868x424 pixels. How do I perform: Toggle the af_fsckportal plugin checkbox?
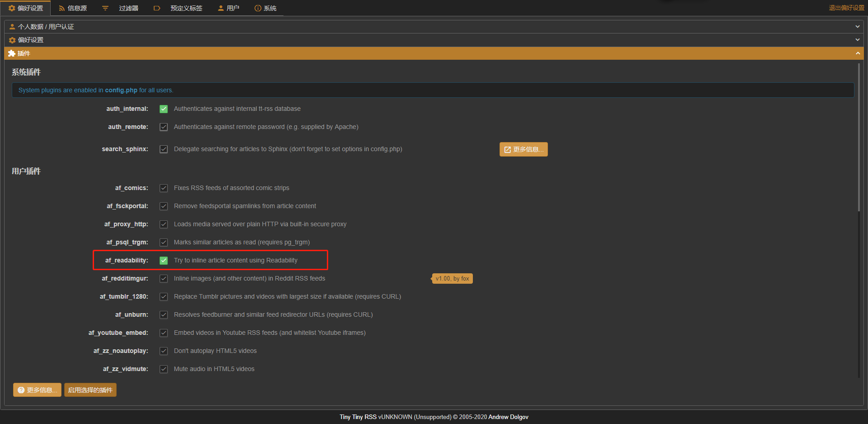click(x=164, y=206)
